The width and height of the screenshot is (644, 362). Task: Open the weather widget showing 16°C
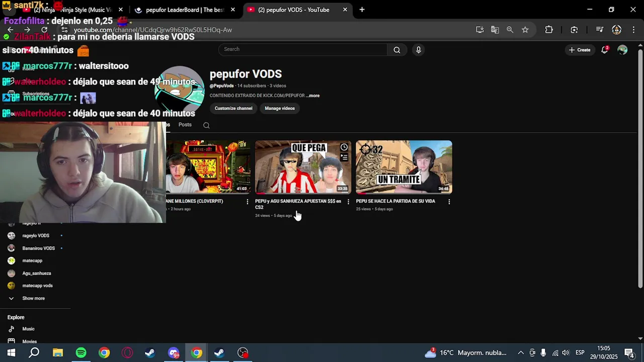(465, 353)
